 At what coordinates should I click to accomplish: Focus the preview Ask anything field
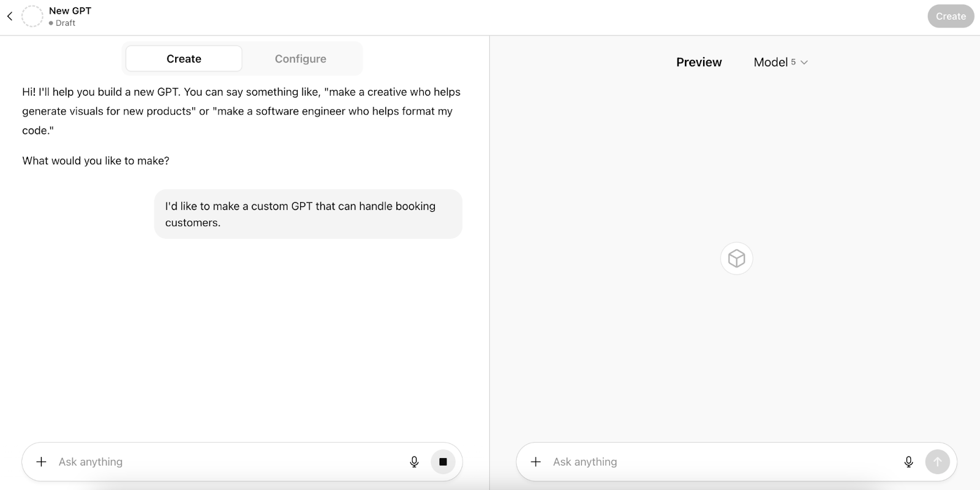723,462
